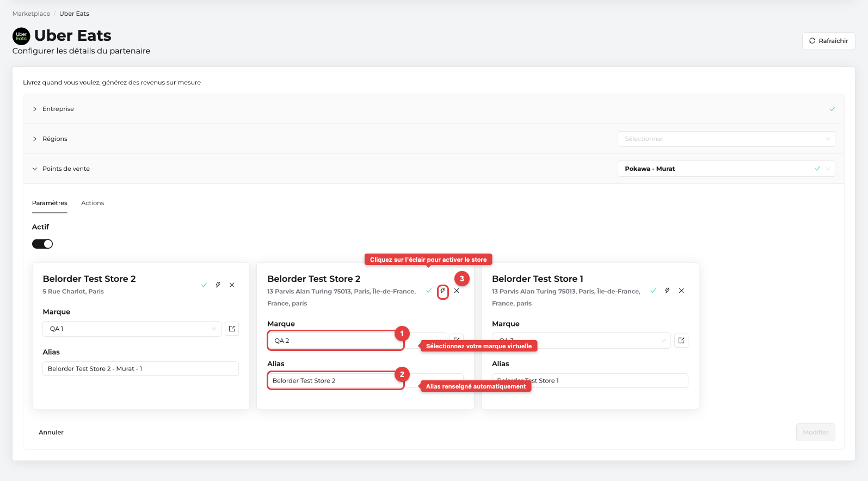Open the Pokawa - Murat dropdown
This screenshot has width=868, height=481.
coord(726,169)
